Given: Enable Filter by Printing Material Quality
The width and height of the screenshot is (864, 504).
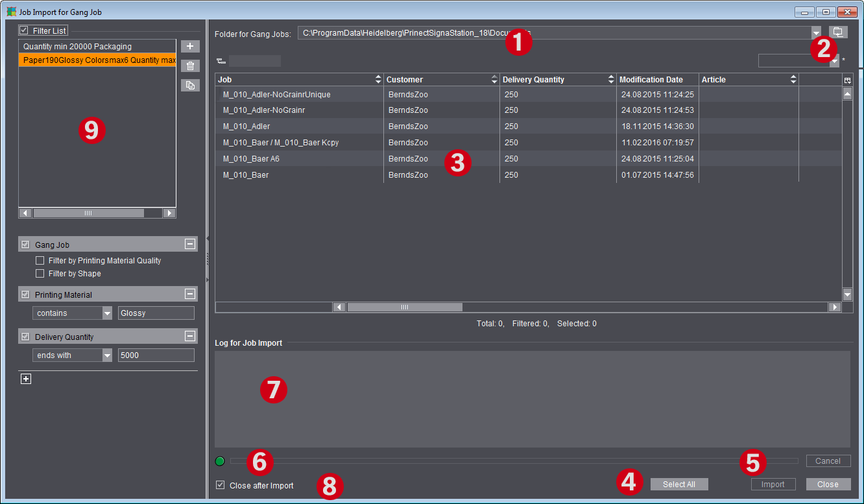Looking at the screenshot, I should coord(40,261).
